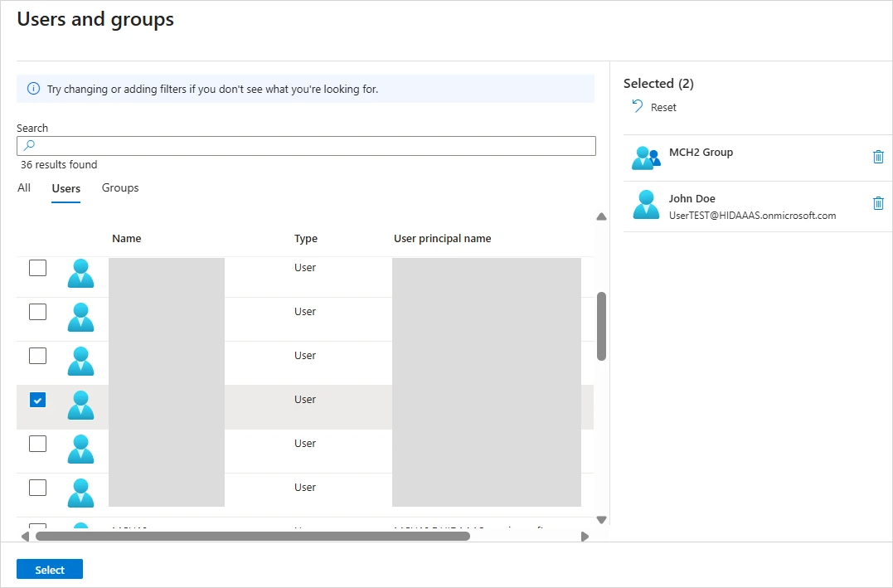The height and width of the screenshot is (588, 893).
Task: Click the info icon in the filter tip banner
Action: click(33, 89)
